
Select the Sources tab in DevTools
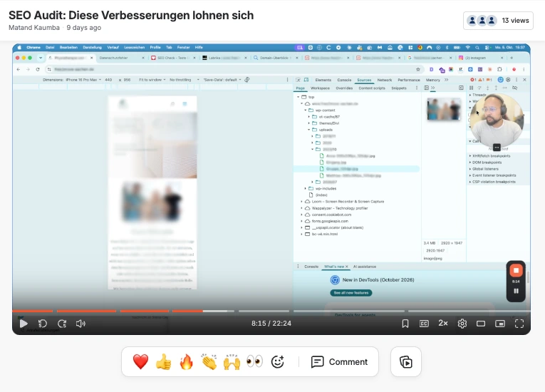point(364,80)
